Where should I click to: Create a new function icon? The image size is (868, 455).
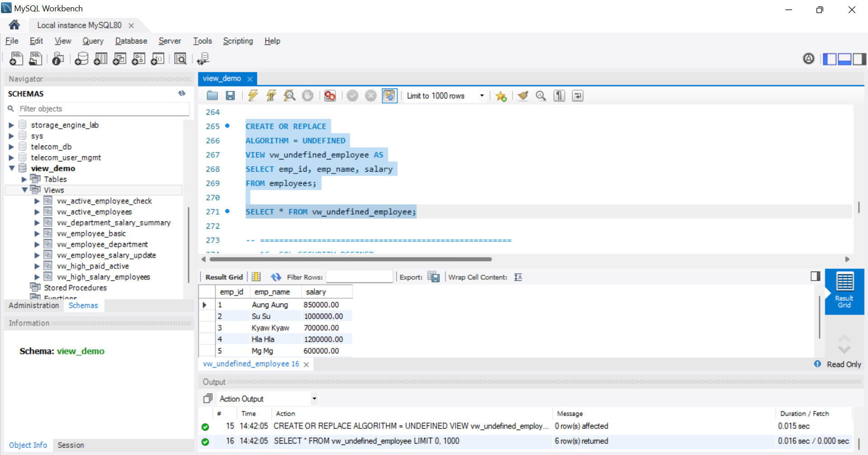pos(157,59)
